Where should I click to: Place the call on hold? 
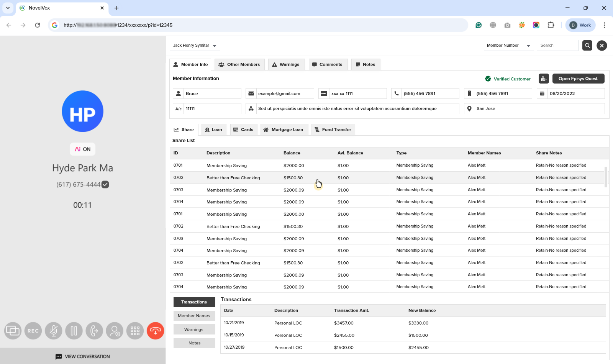pos(74,331)
